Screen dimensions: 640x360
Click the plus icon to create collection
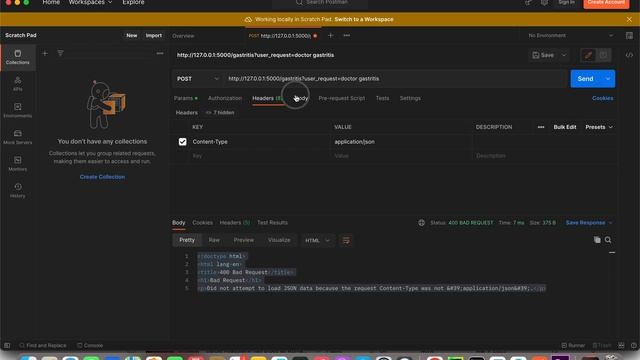[x=45, y=53]
